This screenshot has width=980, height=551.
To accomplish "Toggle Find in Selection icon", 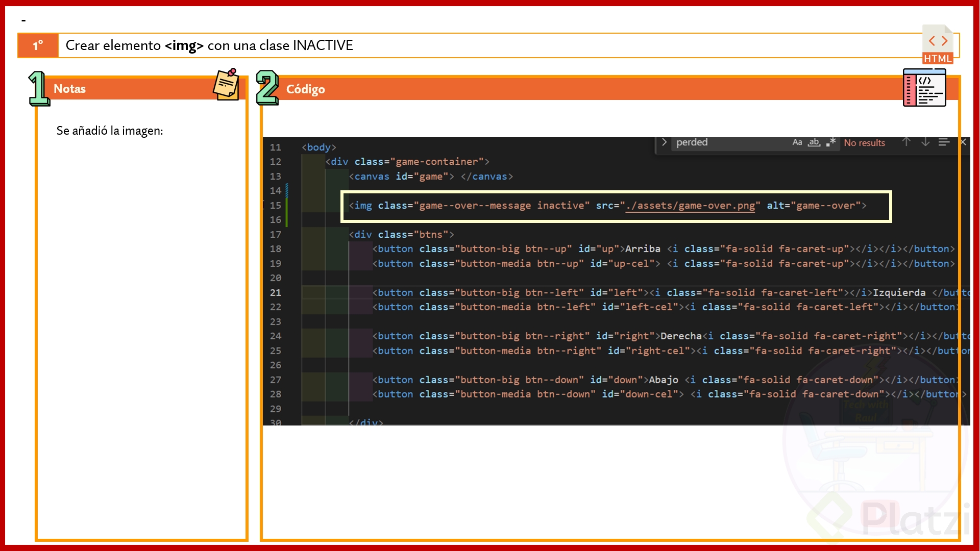I will tap(944, 142).
